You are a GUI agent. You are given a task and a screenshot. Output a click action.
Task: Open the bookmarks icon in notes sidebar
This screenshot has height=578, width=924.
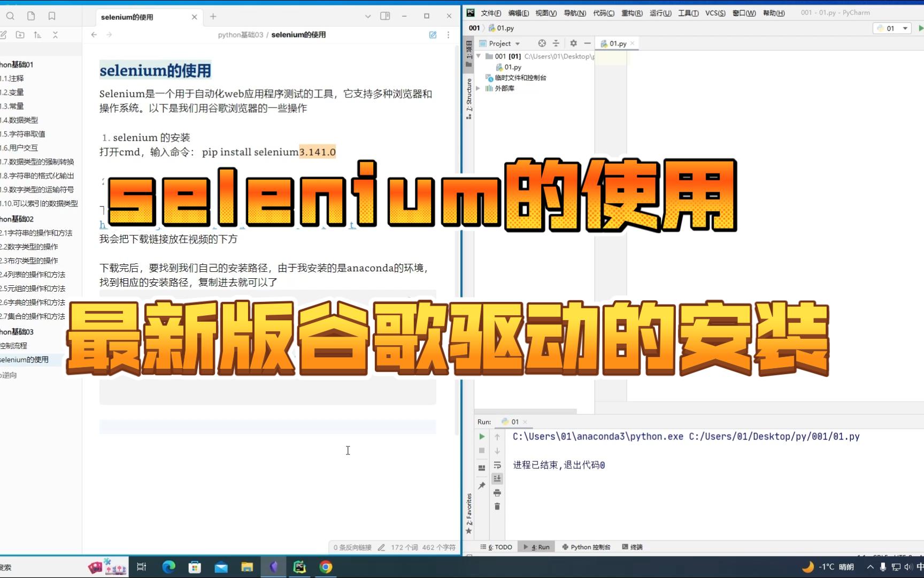click(52, 16)
